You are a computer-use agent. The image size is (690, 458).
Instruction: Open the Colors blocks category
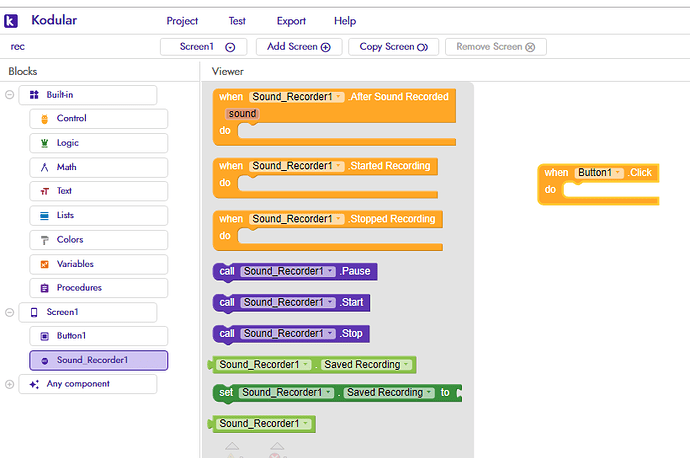click(x=99, y=240)
